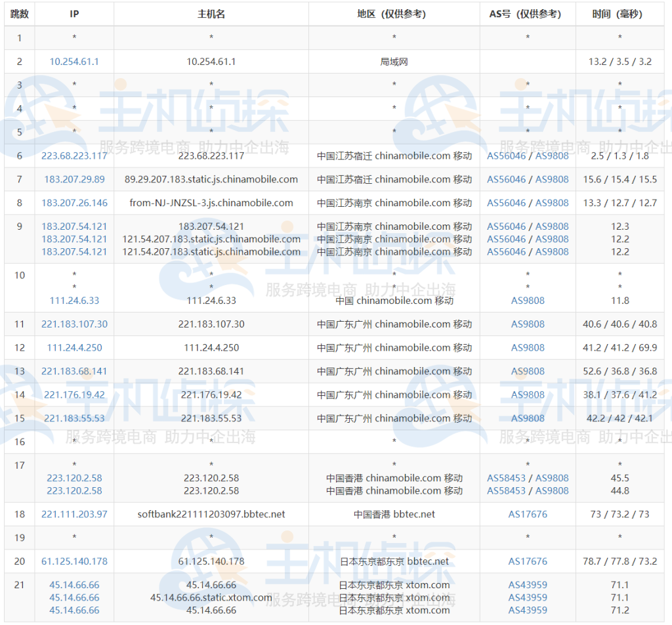
Task: Click the blue 111.24.4.250 IP link
Action: pyautogui.click(x=74, y=348)
